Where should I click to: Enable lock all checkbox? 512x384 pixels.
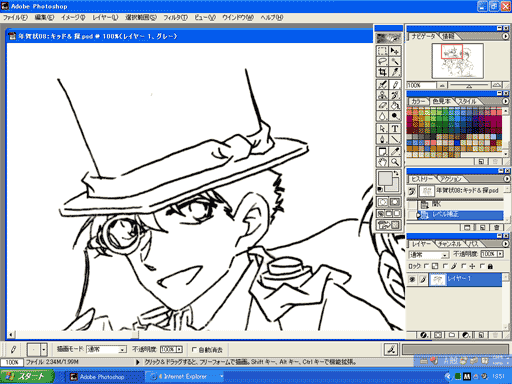point(482,266)
